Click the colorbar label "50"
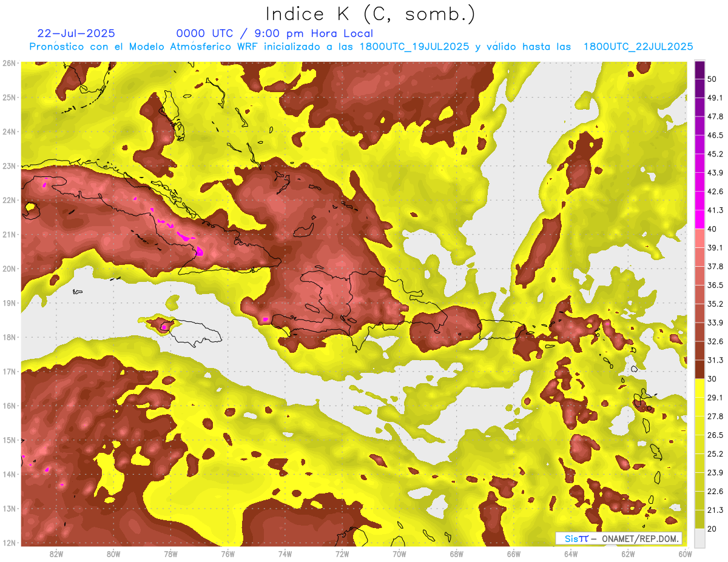 pyautogui.click(x=712, y=79)
